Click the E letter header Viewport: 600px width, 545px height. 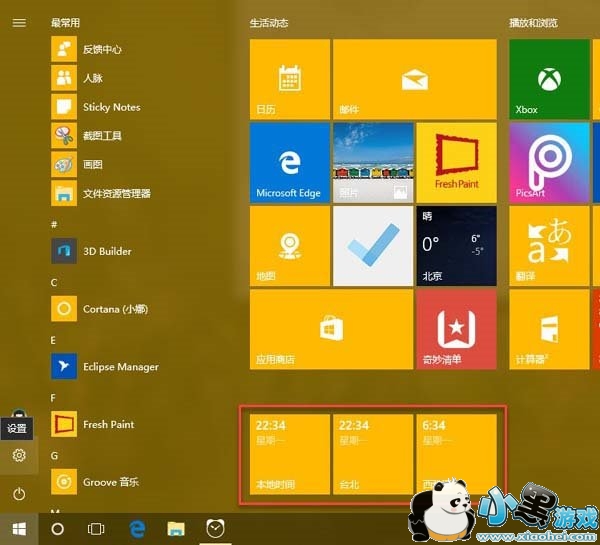coord(53,340)
